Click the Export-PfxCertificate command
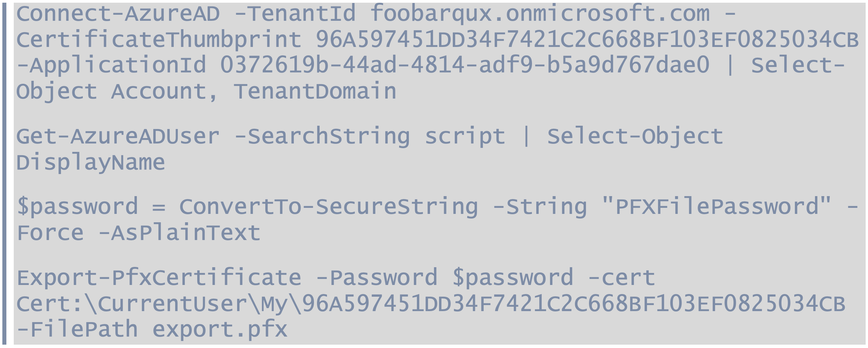The height and width of the screenshot is (348, 868). [x=159, y=278]
